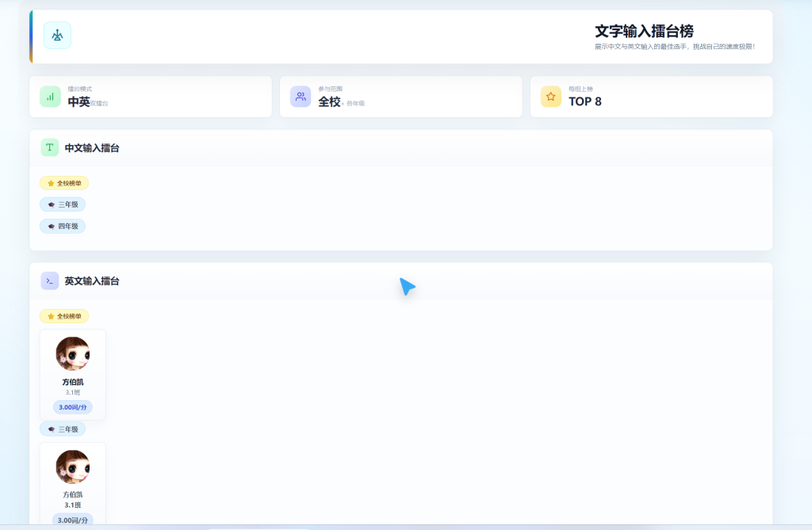This screenshot has width=812, height=530.
Task: Click the 中文输入擂台 section heading
Action: click(92, 148)
